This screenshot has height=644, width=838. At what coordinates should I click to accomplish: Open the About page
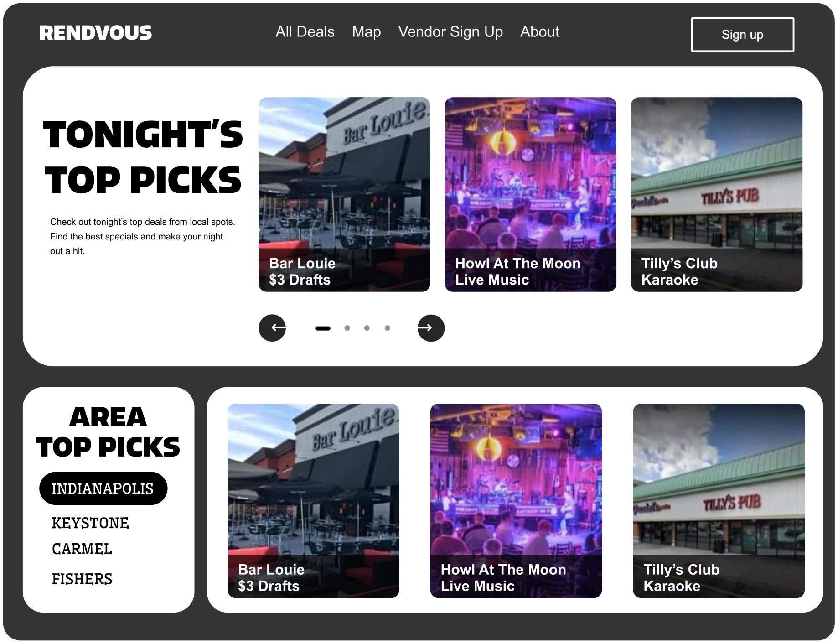540,32
